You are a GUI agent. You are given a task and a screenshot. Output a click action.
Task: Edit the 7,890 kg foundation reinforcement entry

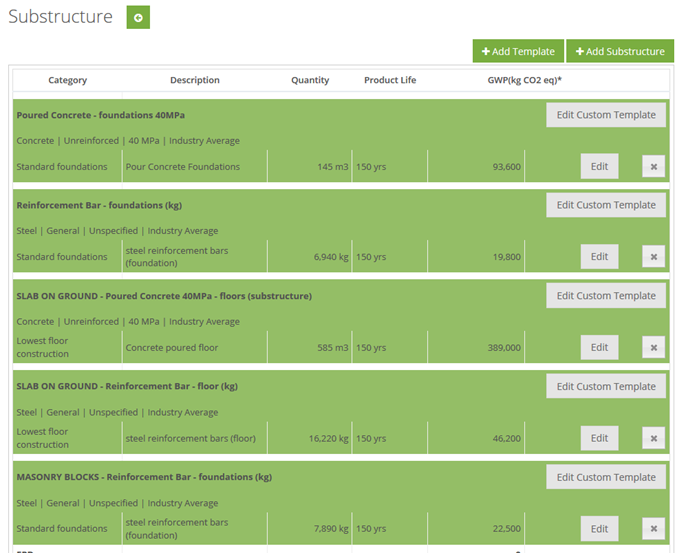coord(599,528)
